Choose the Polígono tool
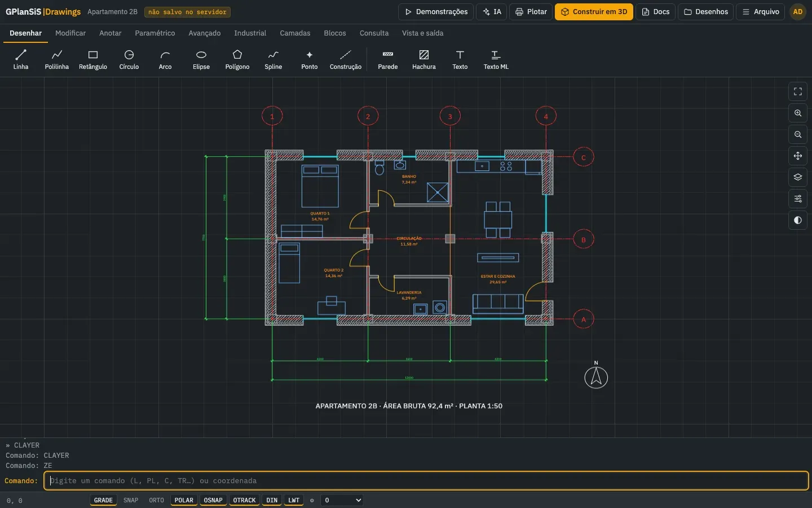This screenshot has width=812, height=508. (x=237, y=59)
